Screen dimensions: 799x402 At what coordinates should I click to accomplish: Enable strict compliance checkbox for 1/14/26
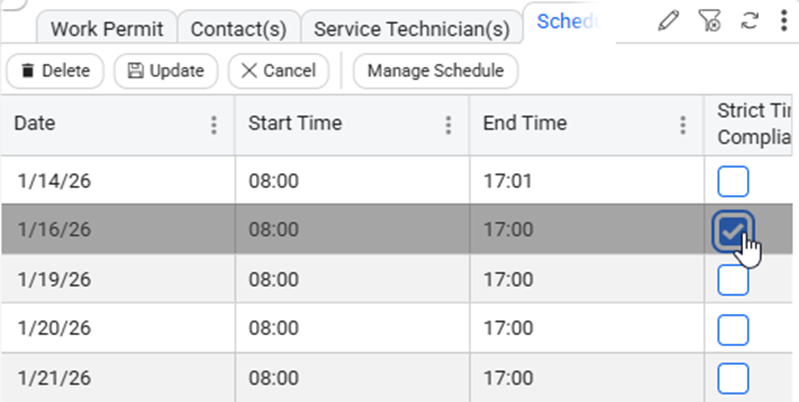tap(733, 182)
